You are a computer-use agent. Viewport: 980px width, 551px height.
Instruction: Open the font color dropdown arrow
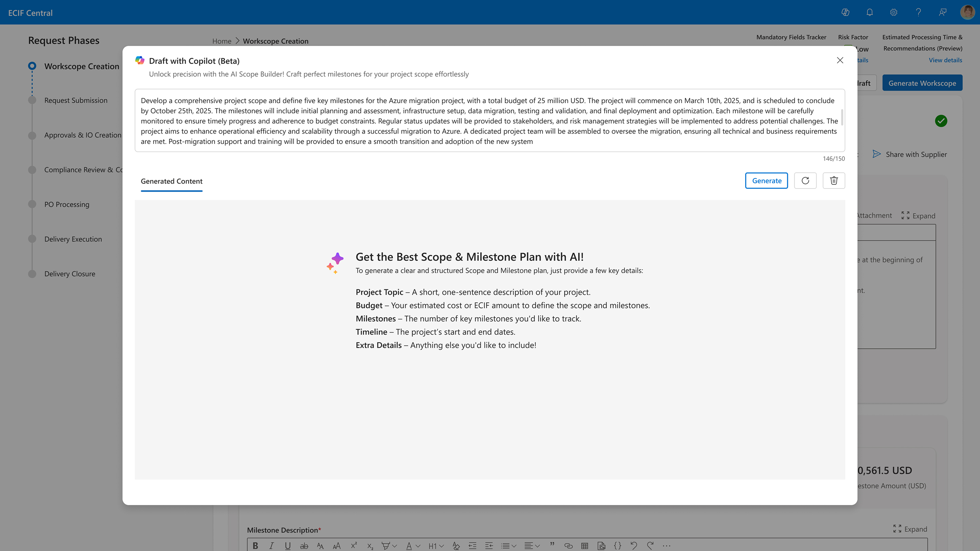tap(418, 546)
